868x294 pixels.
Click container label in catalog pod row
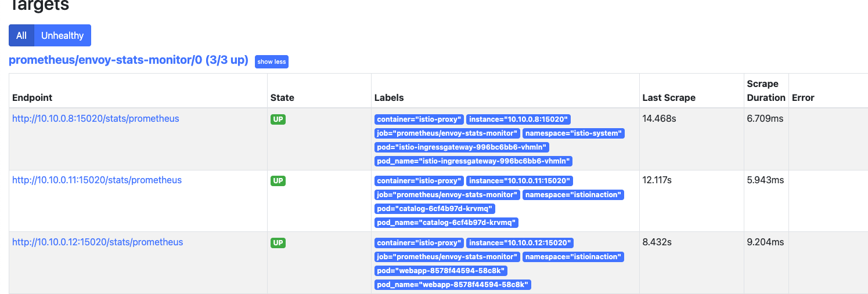pyautogui.click(x=419, y=181)
